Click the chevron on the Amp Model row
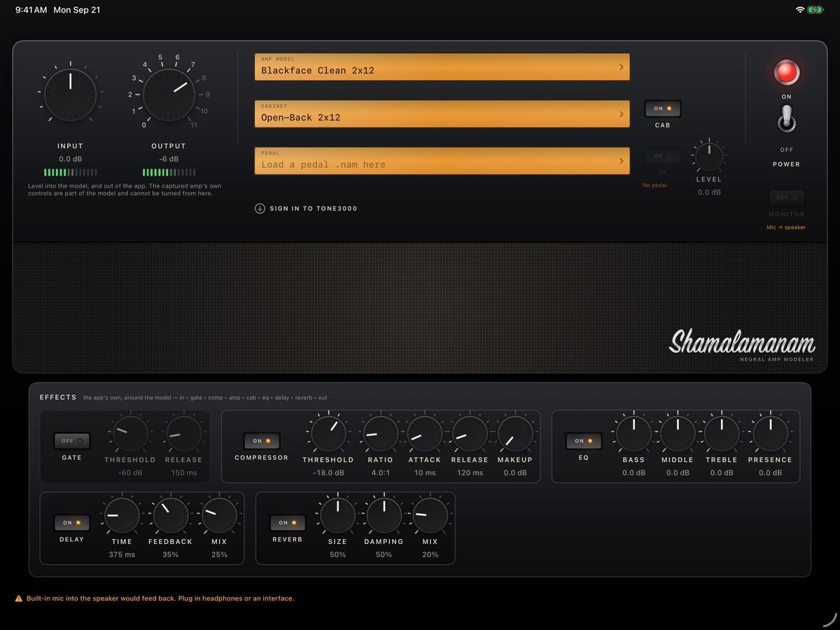The height and width of the screenshot is (630, 840). tap(621, 67)
